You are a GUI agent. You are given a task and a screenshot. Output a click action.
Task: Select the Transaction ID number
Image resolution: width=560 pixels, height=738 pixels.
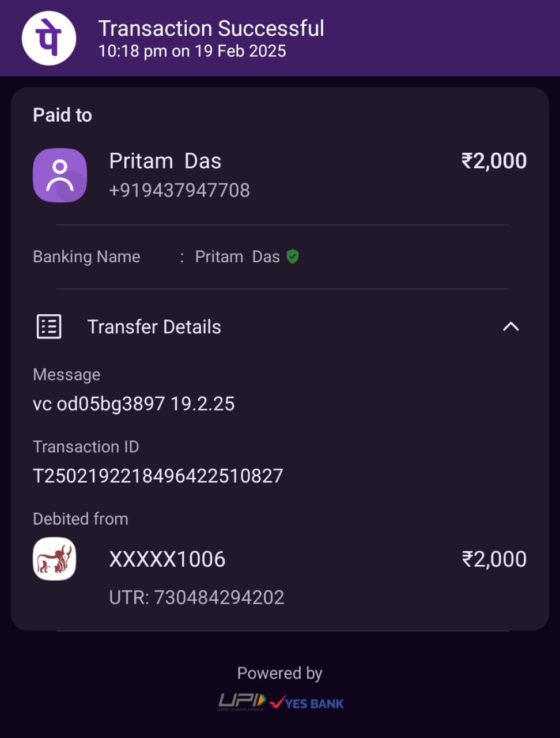(x=158, y=476)
